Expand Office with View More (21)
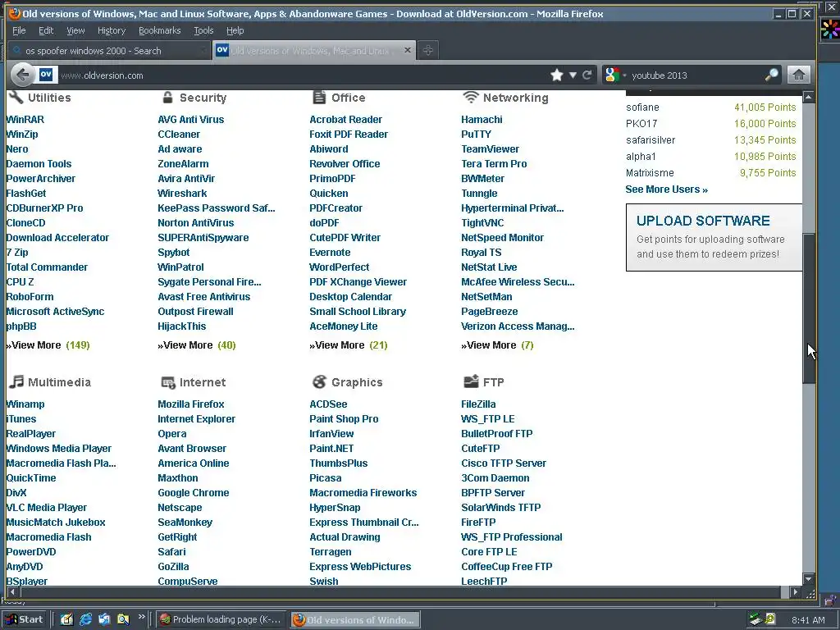 point(348,345)
